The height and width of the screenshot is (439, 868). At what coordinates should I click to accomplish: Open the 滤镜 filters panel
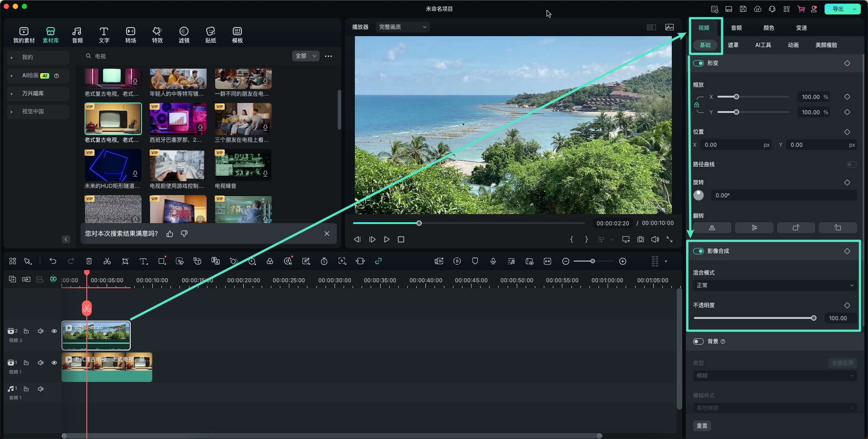point(184,35)
